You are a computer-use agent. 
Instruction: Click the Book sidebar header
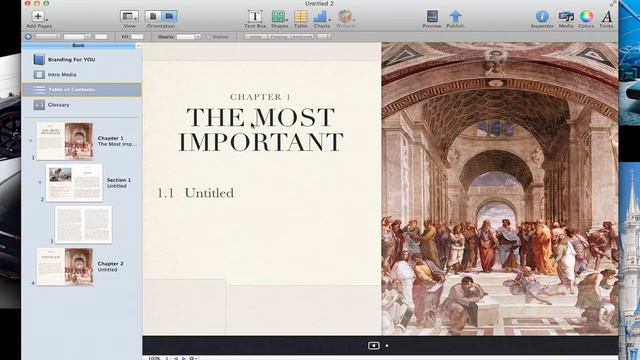(x=78, y=45)
